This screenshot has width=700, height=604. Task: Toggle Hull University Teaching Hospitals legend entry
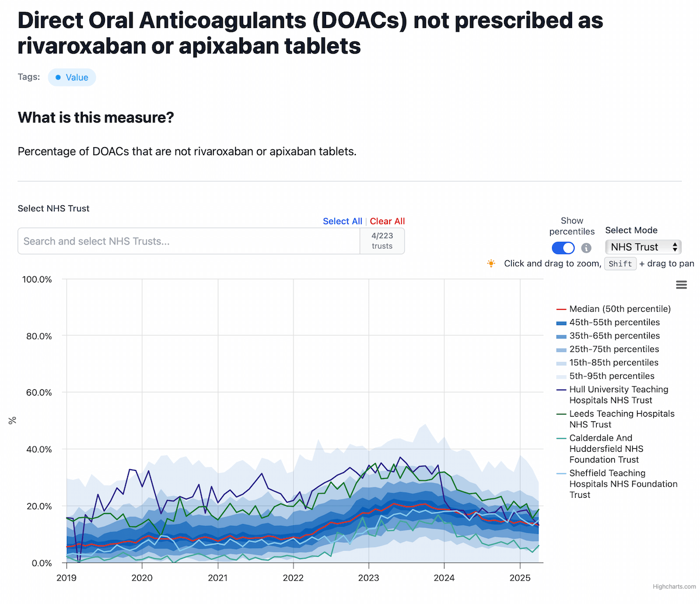618,394
